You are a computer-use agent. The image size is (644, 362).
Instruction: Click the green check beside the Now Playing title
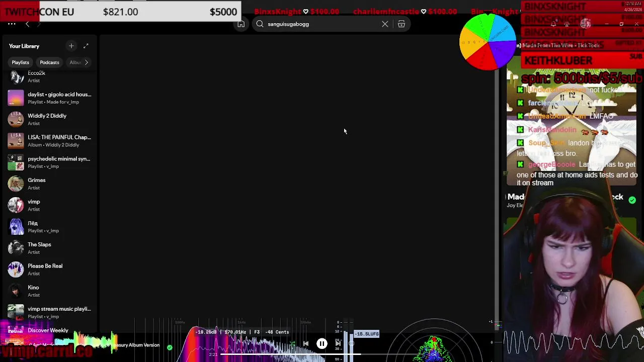632,200
